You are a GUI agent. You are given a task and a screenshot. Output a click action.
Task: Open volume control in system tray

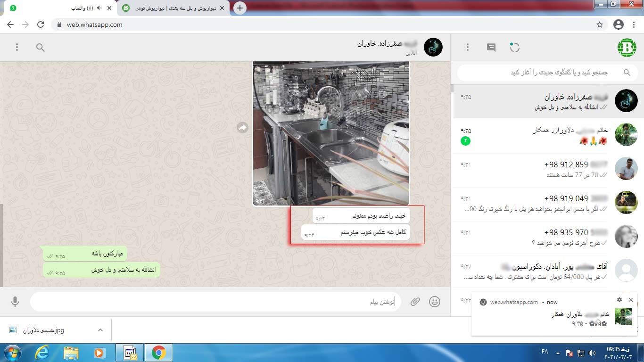593,353
